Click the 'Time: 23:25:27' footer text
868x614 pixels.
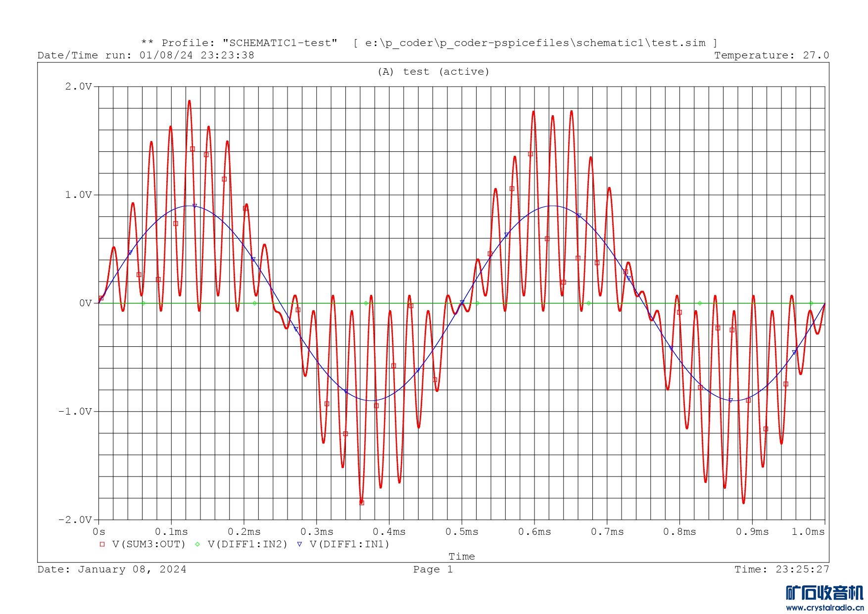[782, 569]
